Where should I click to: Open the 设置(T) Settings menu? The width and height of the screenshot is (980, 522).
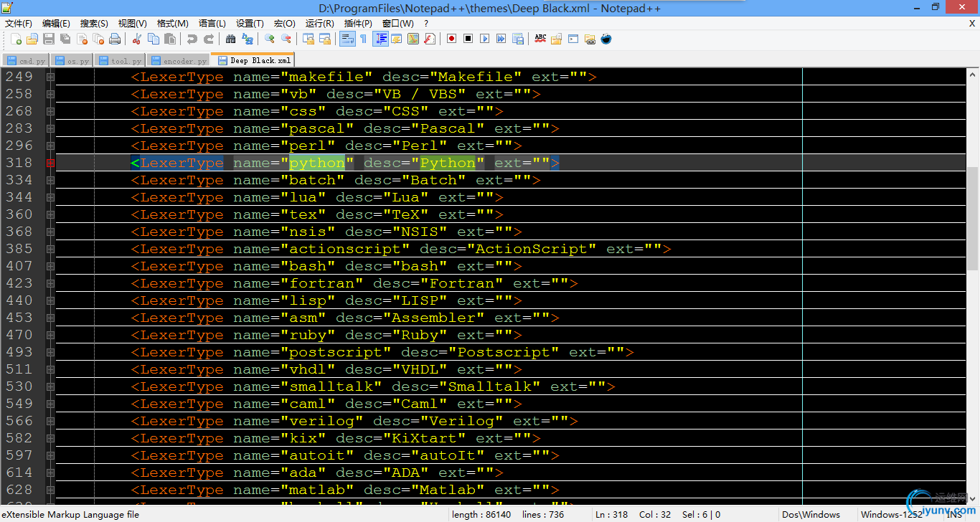point(250,24)
